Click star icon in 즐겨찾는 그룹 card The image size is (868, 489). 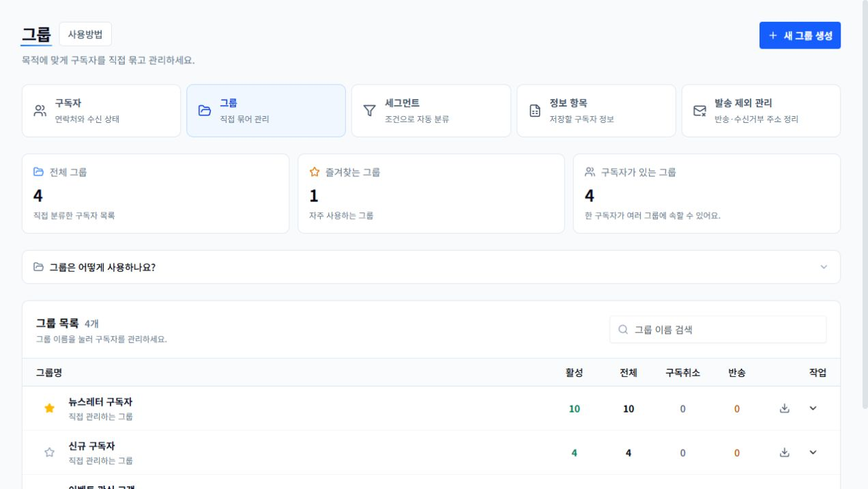[x=314, y=172]
